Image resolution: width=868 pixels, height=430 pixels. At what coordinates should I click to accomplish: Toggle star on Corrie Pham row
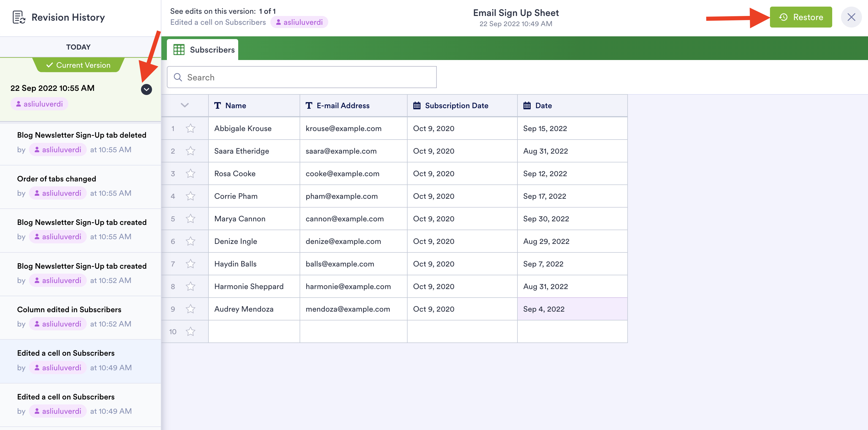tap(190, 196)
